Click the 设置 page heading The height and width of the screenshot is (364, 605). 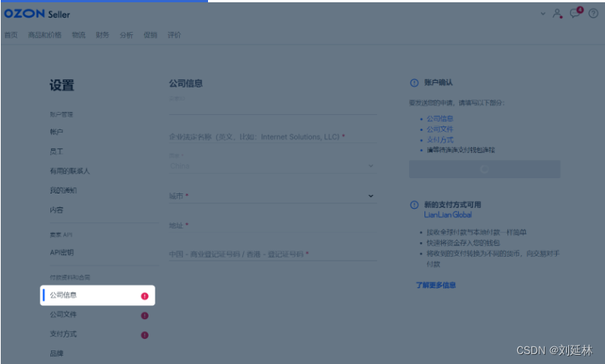pos(62,85)
